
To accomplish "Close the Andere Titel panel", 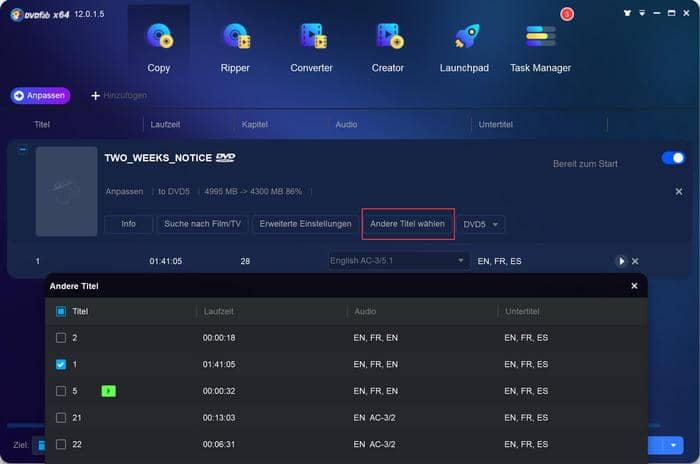I will [x=634, y=286].
